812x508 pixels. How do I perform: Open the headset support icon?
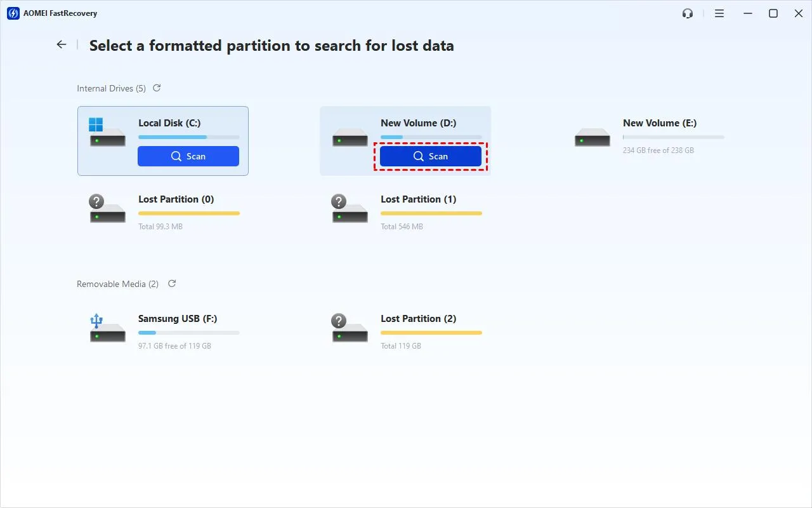688,13
